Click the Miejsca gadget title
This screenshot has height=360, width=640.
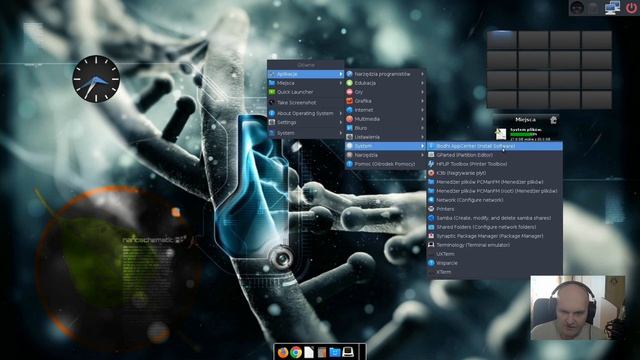(x=525, y=120)
